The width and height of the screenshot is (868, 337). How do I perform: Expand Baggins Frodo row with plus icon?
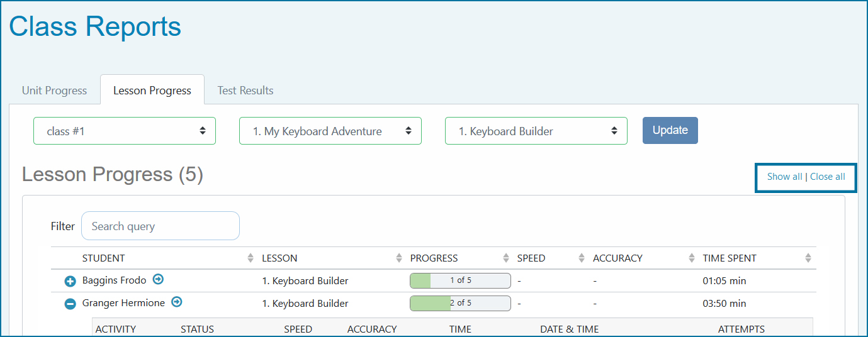(x=70, y=282)
